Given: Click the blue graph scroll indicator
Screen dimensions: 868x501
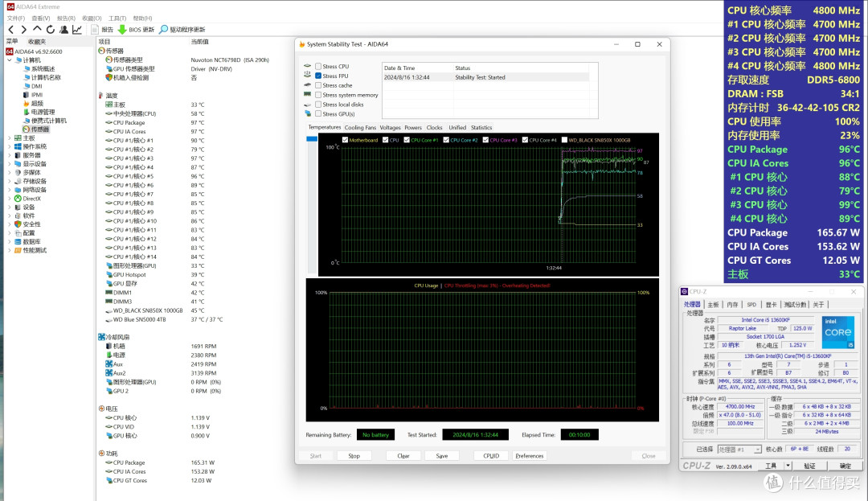Looking at the screenshot, I should click(x=312, y=139).
